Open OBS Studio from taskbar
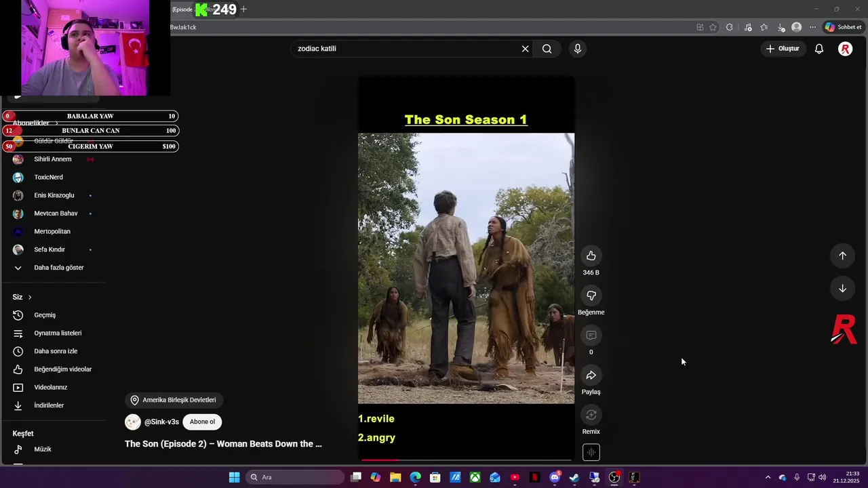 click(x=614, y=477)
